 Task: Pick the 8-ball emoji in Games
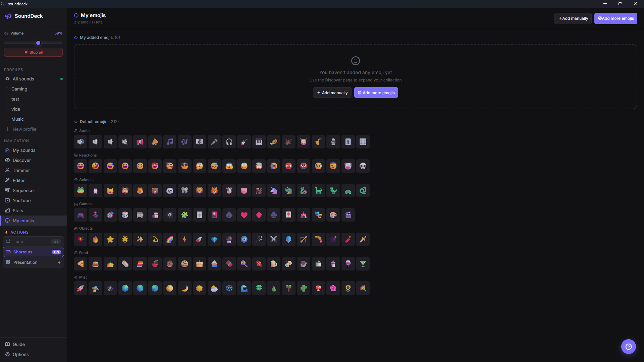[170, 215]
